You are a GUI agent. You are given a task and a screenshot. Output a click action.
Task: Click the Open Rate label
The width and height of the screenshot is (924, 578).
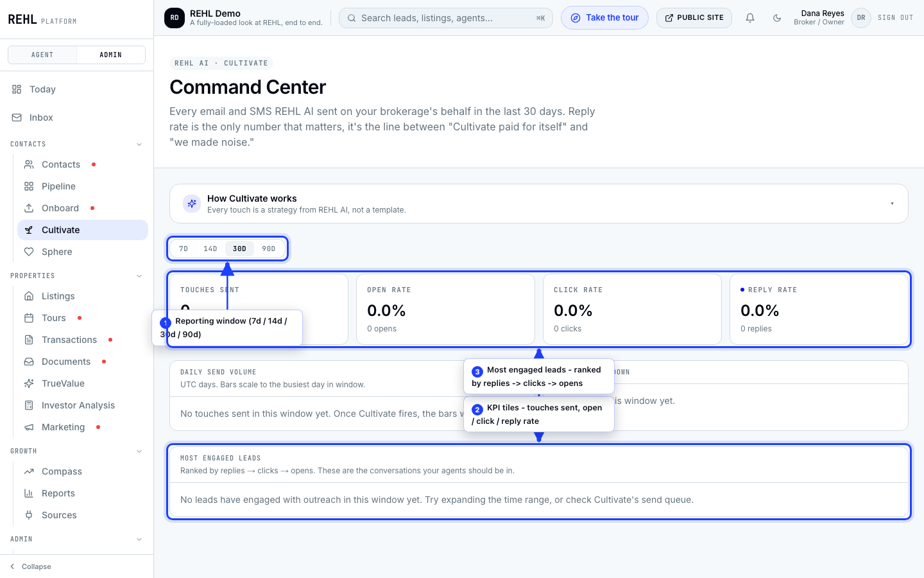tap(389, 290)
